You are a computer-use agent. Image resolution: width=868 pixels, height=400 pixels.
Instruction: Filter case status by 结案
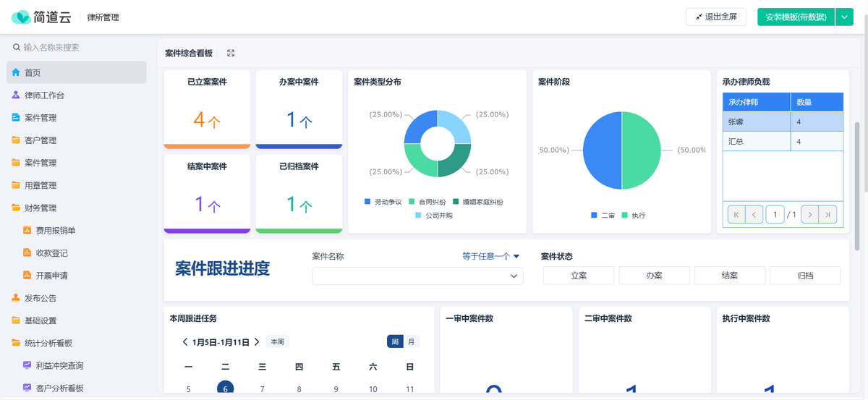point(729,276)
